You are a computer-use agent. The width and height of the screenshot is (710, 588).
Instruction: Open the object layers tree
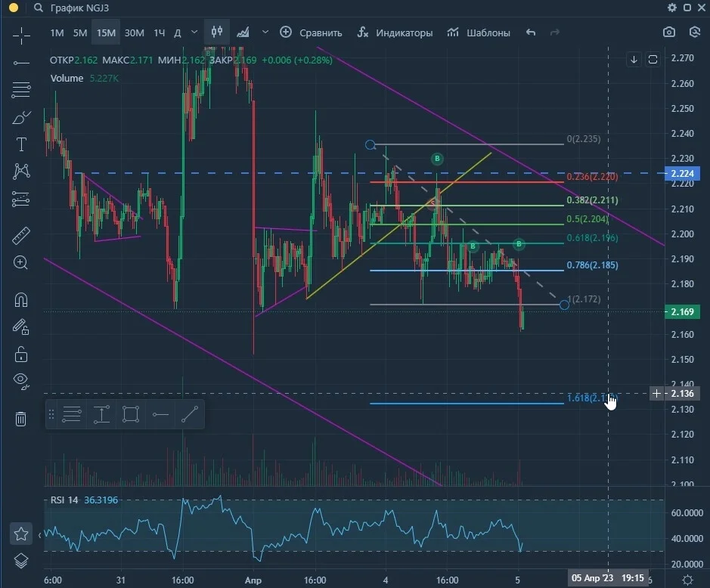click(x=21, y=561)
